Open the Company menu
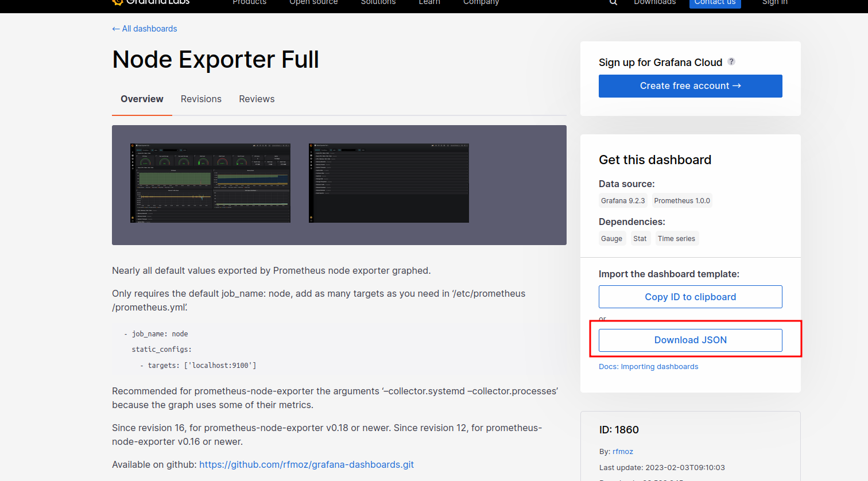This screenshot has width=868, height=481. 481,2
